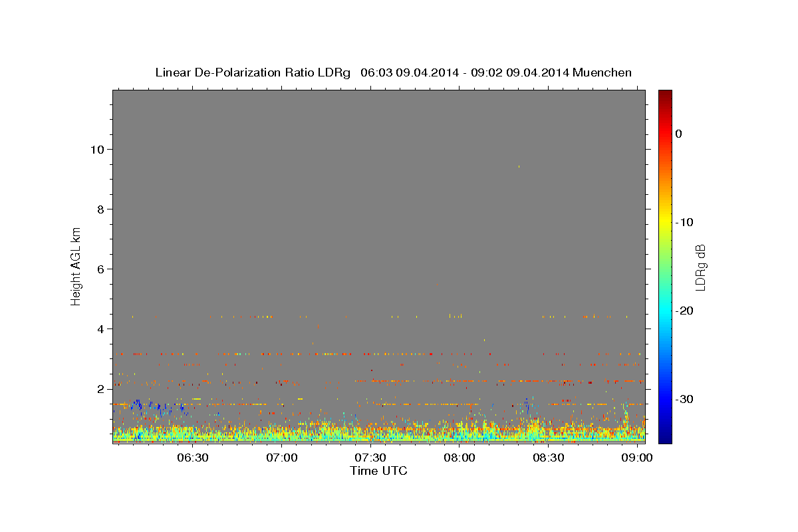Click the dark blue bottom of colorbar

(665, 438)
